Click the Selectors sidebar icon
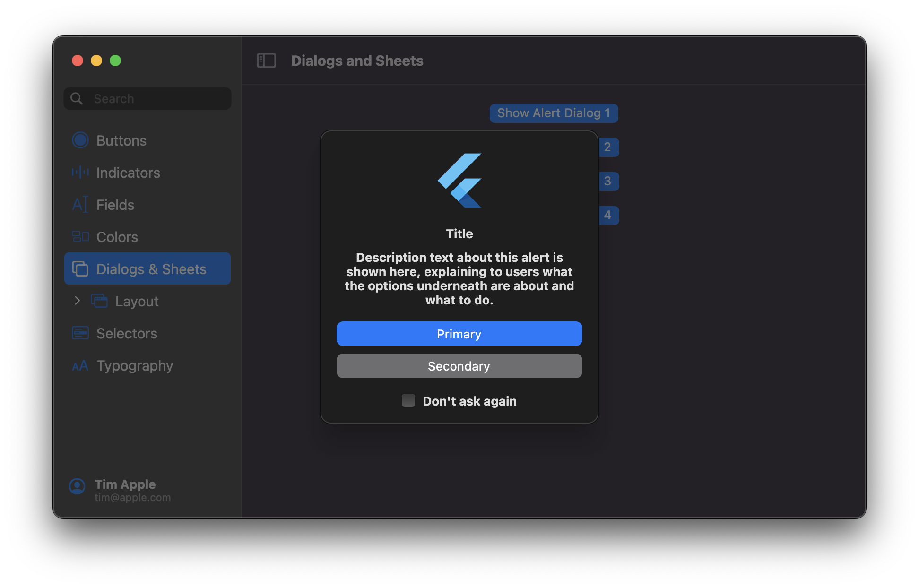Image resolution: width=919 pixels, height=588 pixels. click(80, 333)
